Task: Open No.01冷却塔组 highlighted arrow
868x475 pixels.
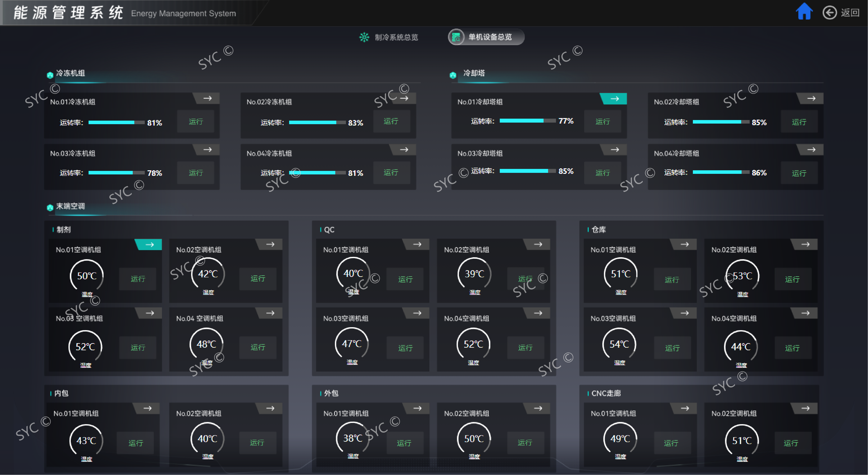Action: click(615, 99)
